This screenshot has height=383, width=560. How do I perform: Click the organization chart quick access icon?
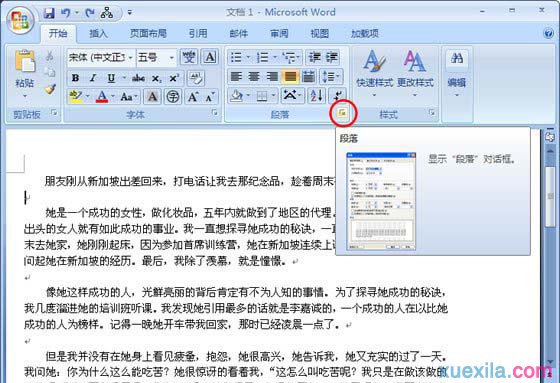coord(107,13)
